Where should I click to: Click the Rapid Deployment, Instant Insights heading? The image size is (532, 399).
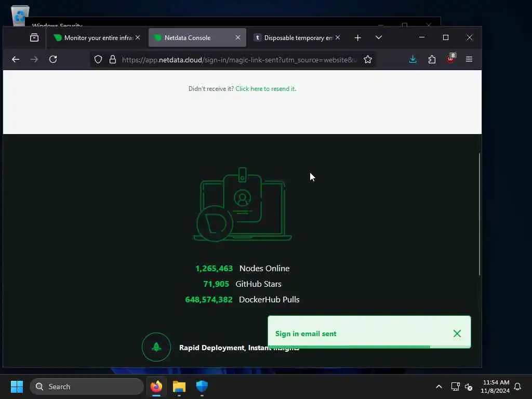click(x=239, y=348)
